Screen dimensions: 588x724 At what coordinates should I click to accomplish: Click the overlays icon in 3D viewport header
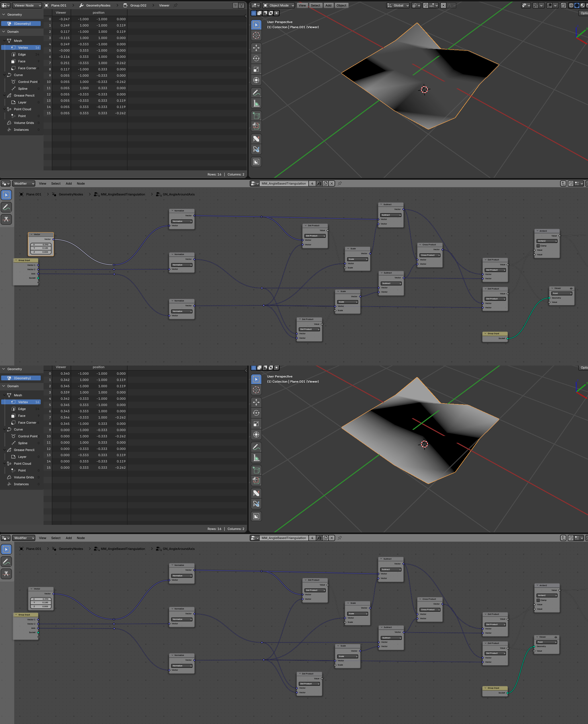549,5
